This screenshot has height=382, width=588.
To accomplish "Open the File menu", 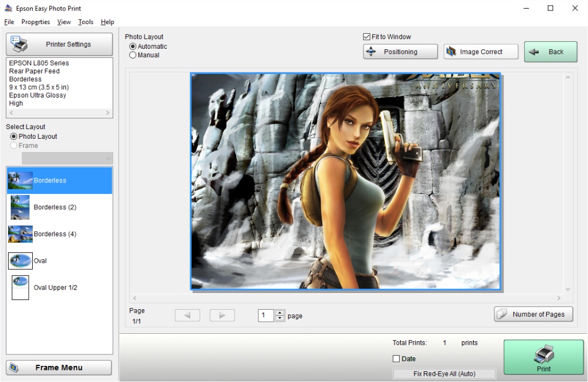I will point(9,22).
